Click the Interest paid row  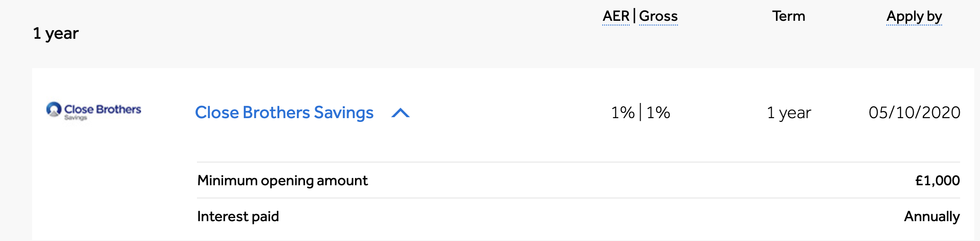(x=578, y=216)
